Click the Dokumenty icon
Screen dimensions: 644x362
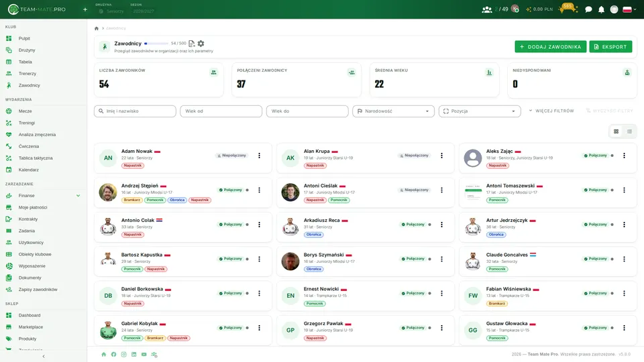tap(9, 278)
